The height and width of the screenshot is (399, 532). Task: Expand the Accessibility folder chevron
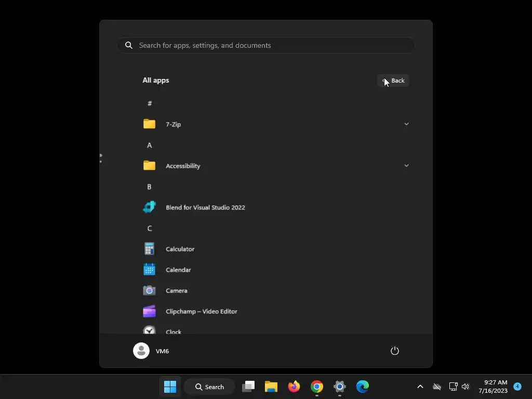[x=406, y=165]
